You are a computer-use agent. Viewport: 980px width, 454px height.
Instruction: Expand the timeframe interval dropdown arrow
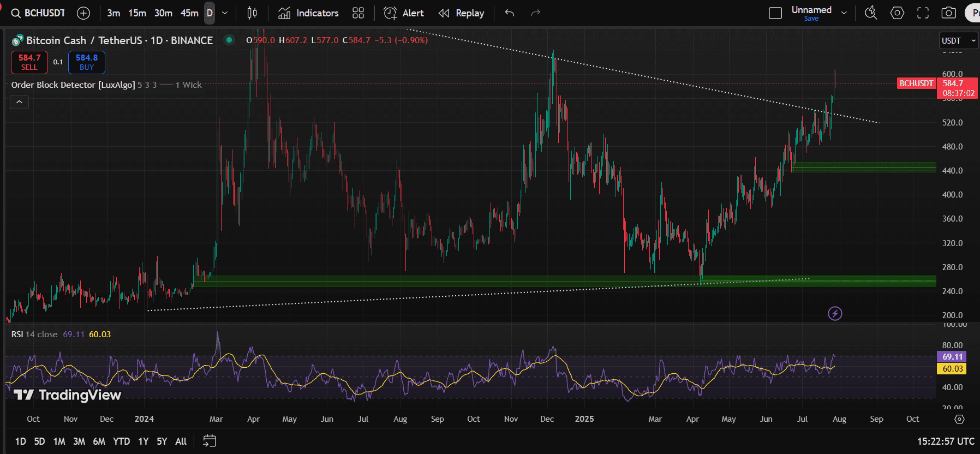(225, 13)
